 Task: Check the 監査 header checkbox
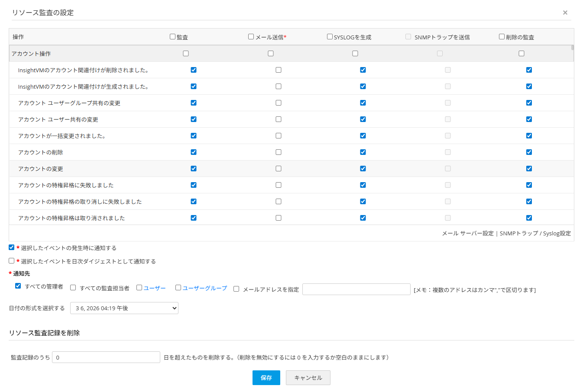(x=172, y=37)
